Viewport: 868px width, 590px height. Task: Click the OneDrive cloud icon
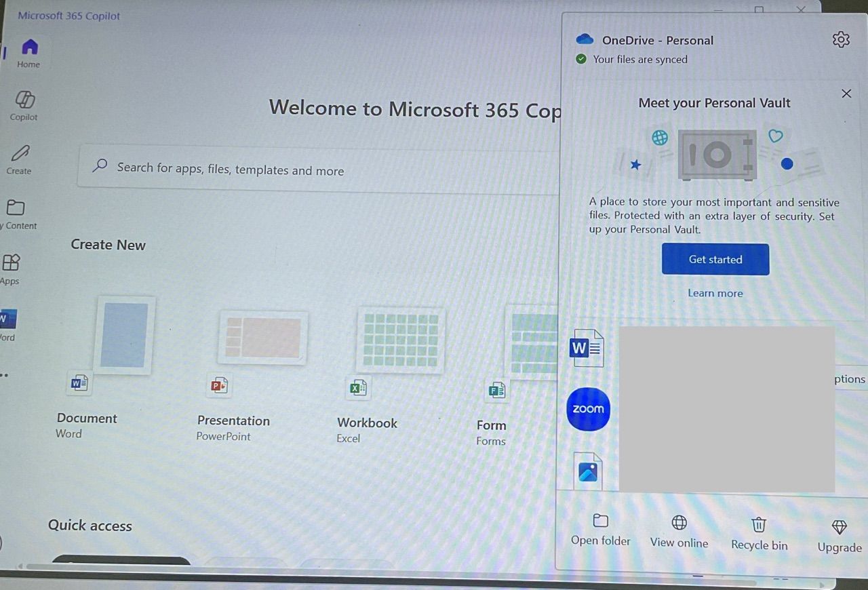585,39
